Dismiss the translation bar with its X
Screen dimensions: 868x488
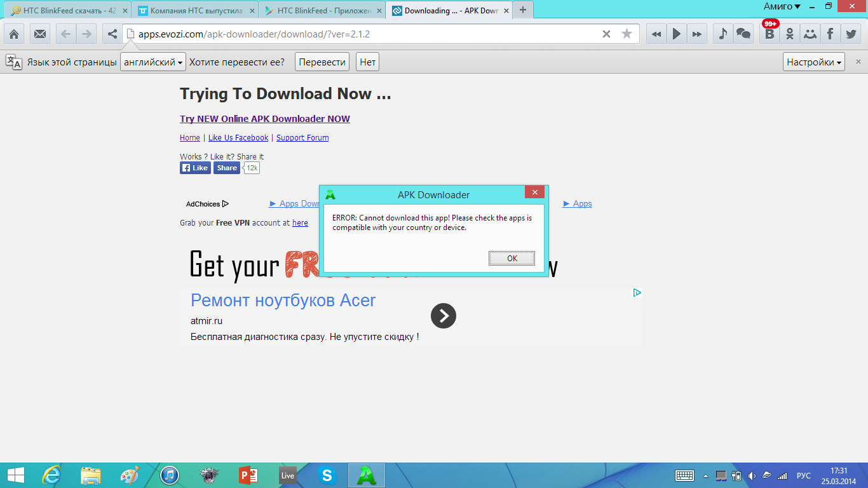coord(858,62)
